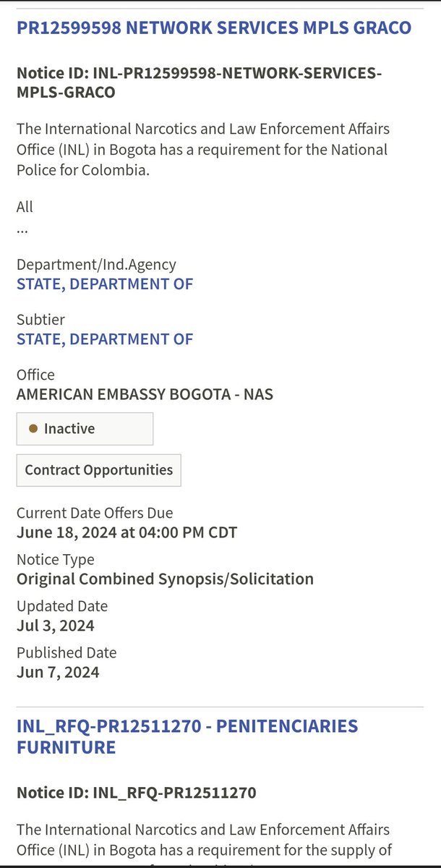This screenshot has height=868, width=441.
Task: Click the Original Combined Synopsis/Solicitation notice type
Action: [165, 579]
